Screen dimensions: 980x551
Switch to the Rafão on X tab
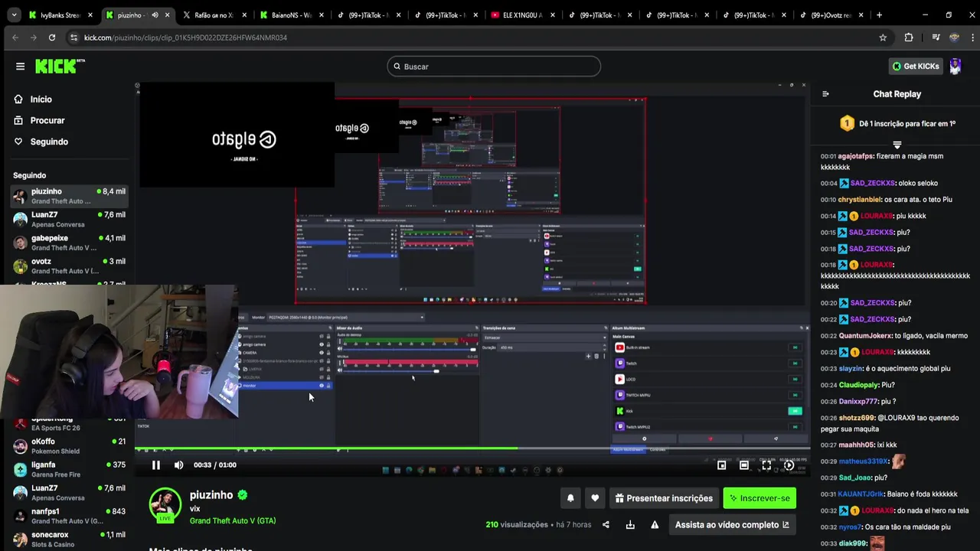pyautogui.click(x=214, y=15)
